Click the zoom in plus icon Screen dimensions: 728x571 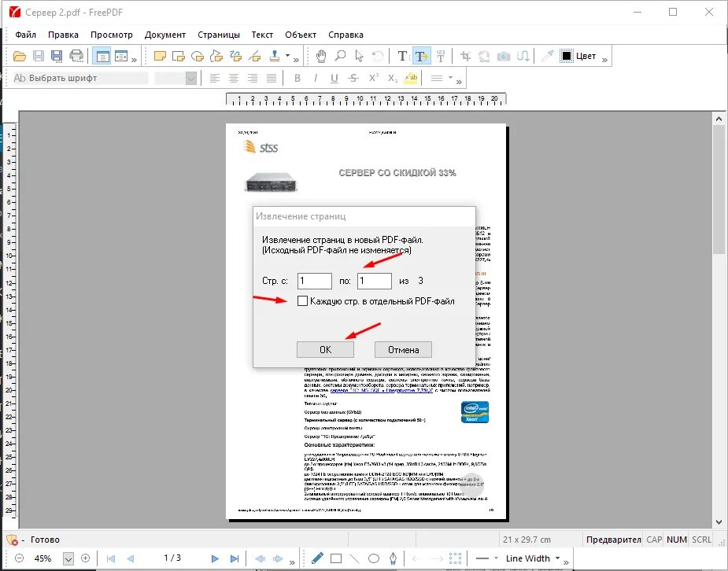86,558
